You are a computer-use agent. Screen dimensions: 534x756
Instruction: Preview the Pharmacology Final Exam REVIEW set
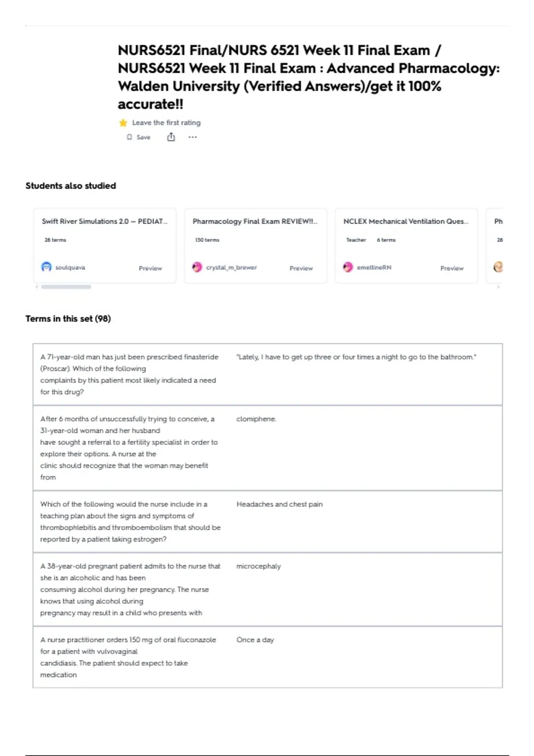[301, 268]
